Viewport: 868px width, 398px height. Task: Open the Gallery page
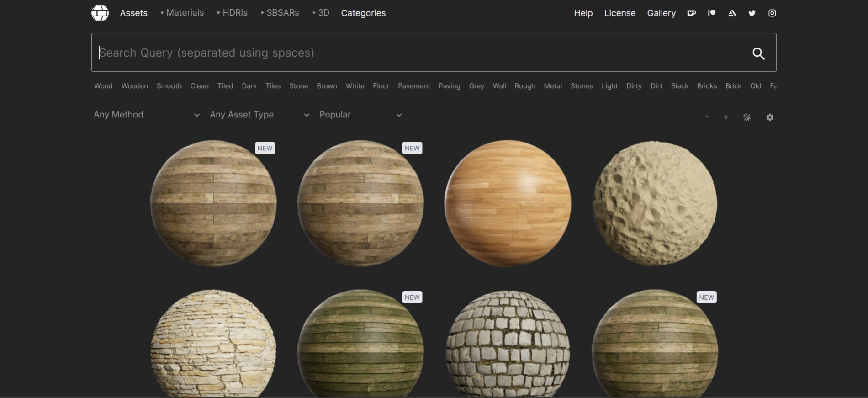(x=662, y=13)
